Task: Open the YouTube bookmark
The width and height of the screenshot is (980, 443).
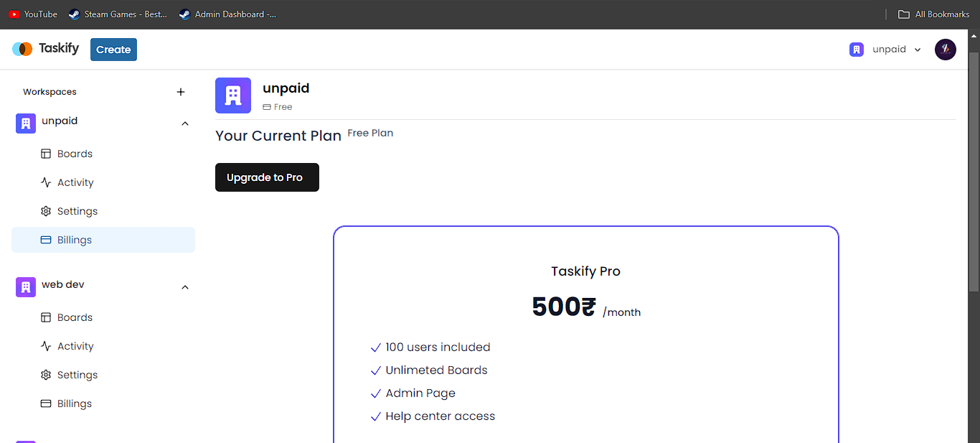Action: [33, 14]
